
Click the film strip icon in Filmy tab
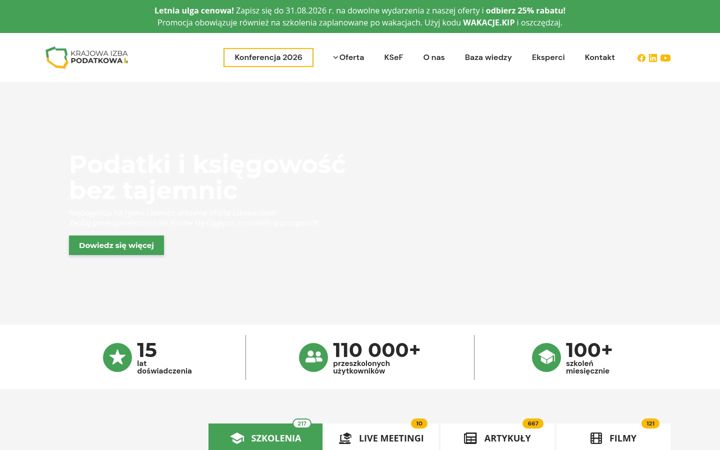point(596,438)
